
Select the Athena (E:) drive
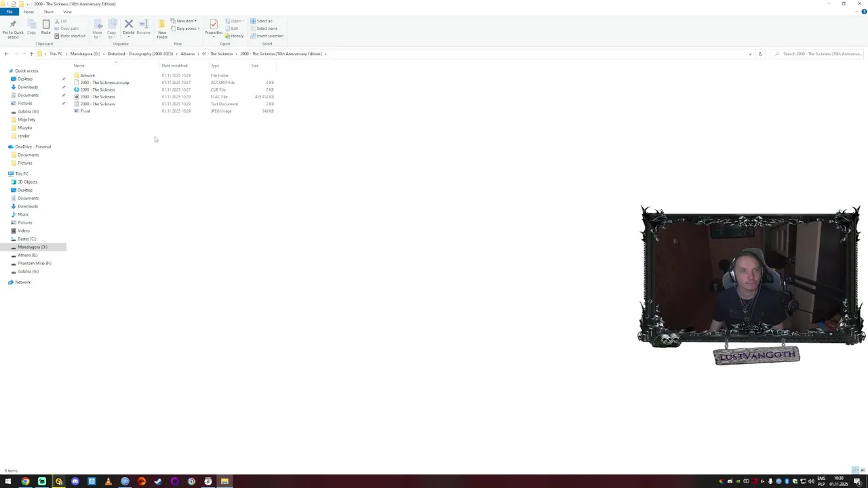tap(27, 255)
